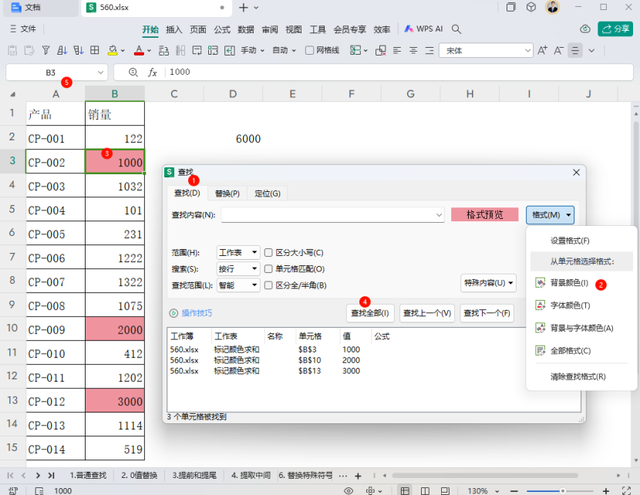The width and height of the screenshot is (640, 495).
Task: Switch to the 替换(P) tab
Action: 227,193
